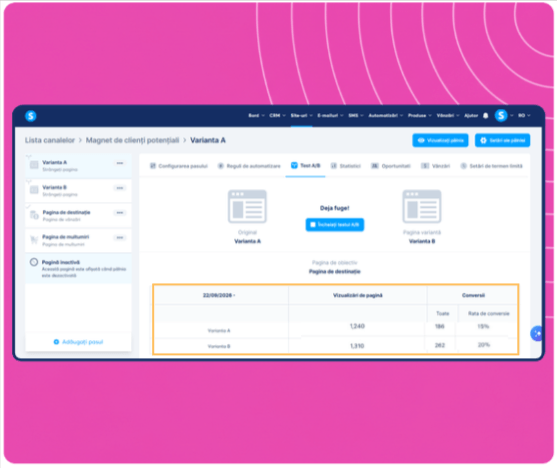
Task: Click the 1,240 page views cell
Action: (x=357, y=326)
